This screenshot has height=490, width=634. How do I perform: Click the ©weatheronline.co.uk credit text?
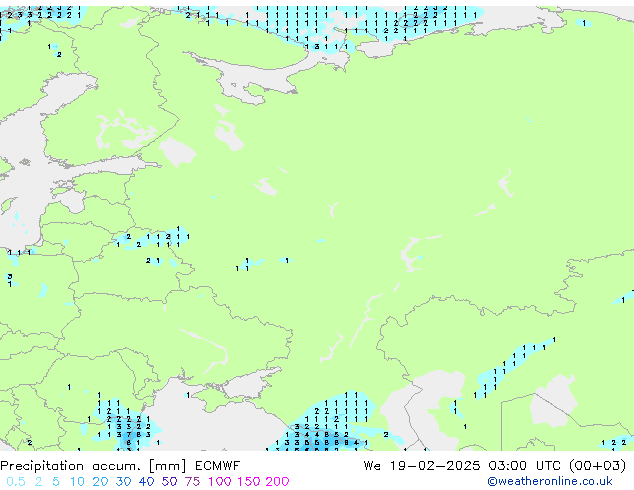pos(550,482)
